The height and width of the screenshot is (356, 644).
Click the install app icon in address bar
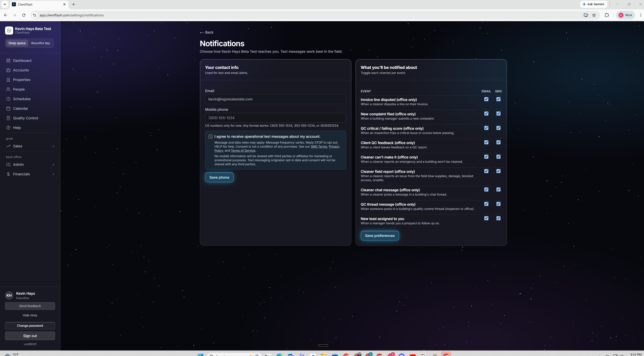[586, 15]
